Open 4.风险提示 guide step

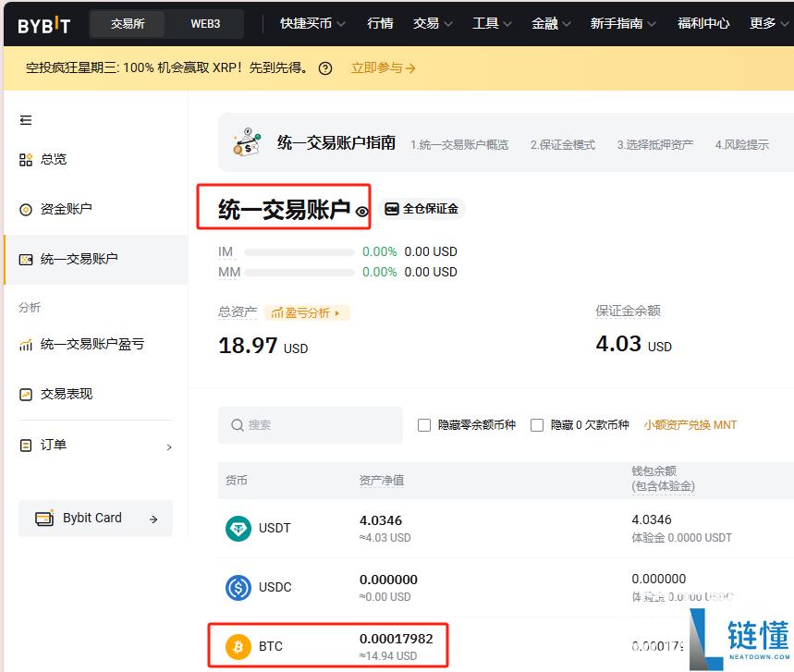click(742, 145)
